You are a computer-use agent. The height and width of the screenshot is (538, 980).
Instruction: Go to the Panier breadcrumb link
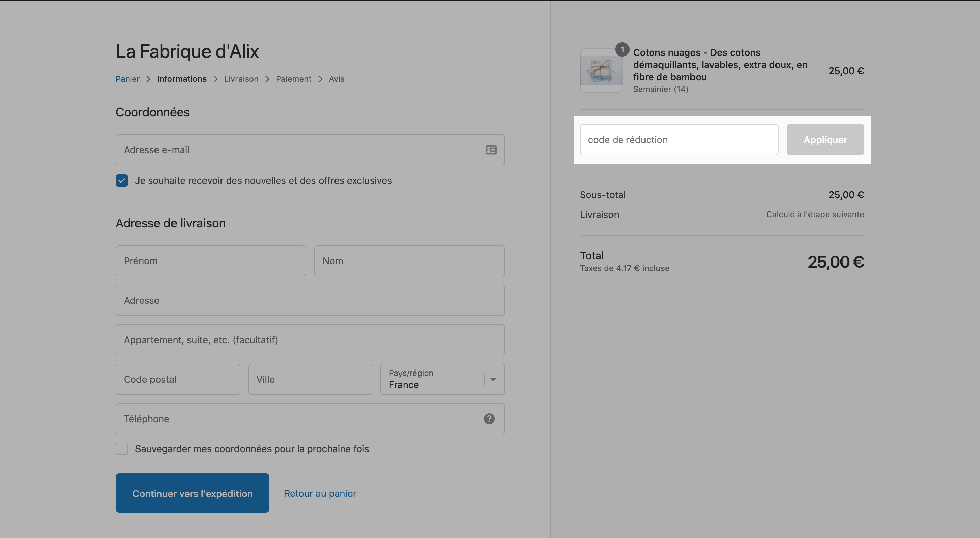(128, 79)
